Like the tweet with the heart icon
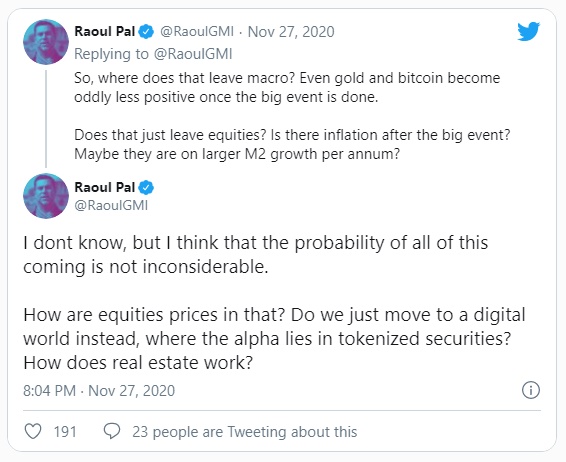 (x=33, y=431)
